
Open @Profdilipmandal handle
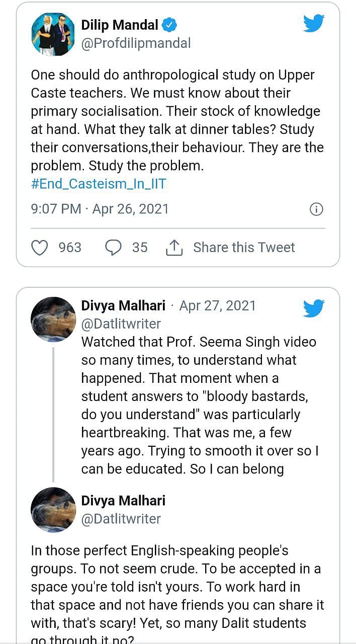pyautogui.click(x=136, y=43)
